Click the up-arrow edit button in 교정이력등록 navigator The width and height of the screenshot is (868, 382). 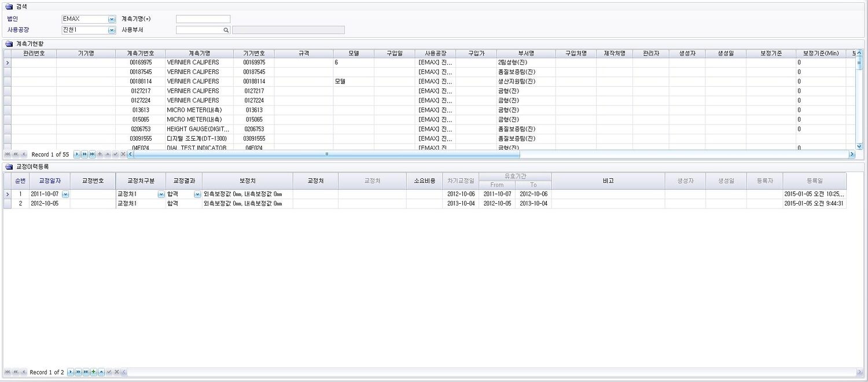(101, 372)
